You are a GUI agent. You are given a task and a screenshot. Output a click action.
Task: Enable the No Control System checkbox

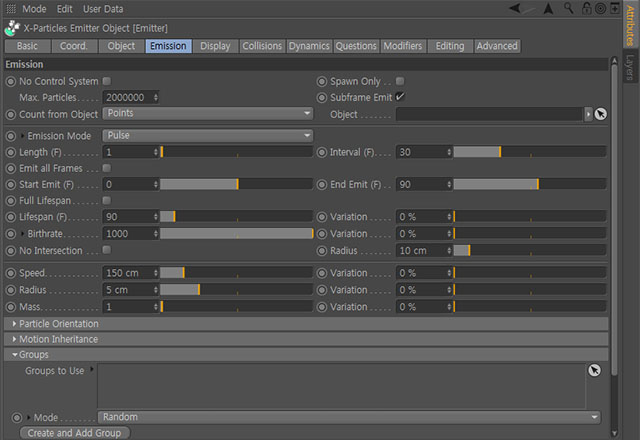107,81
